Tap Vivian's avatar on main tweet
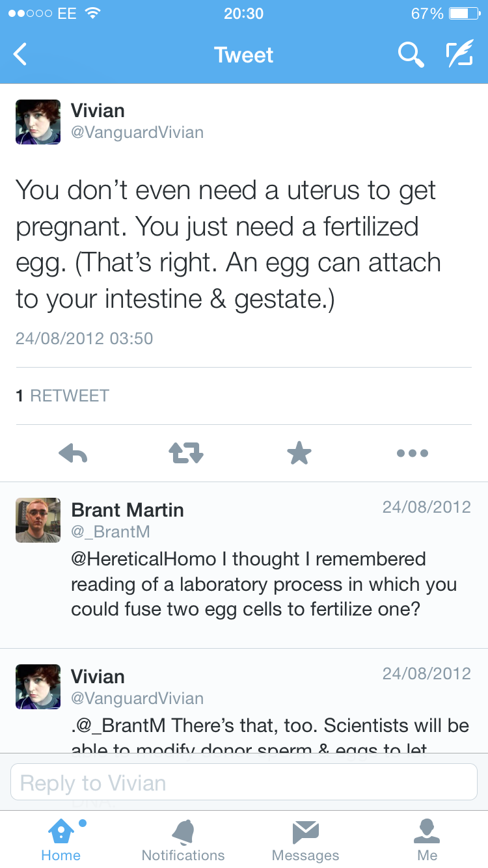The height and width of the screenshot is (868, 488). (38, 122)
